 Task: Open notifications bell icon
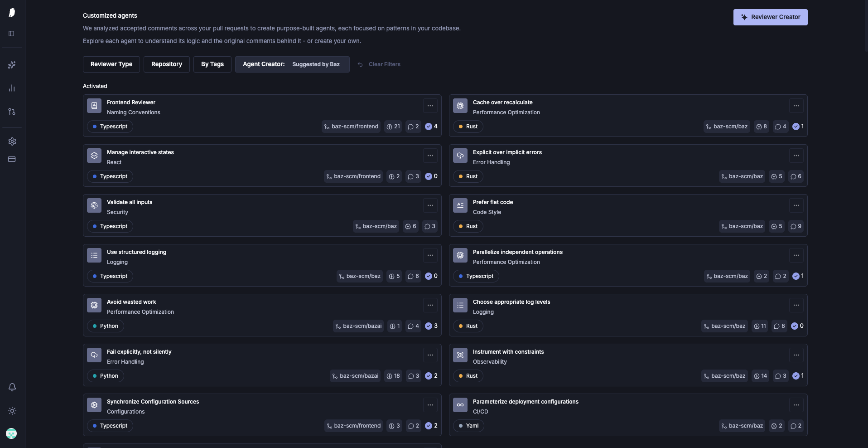click(12, 387)
